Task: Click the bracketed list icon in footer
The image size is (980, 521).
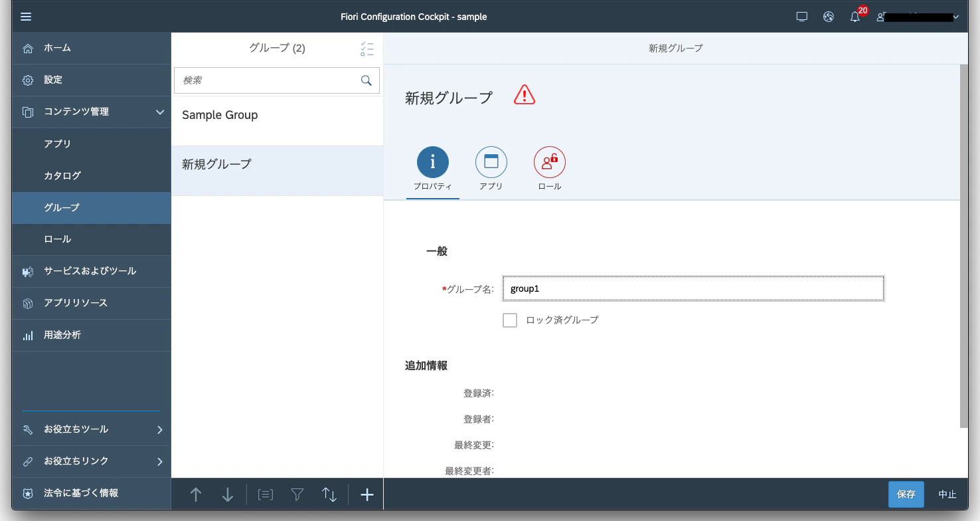Action: (266, 494)
